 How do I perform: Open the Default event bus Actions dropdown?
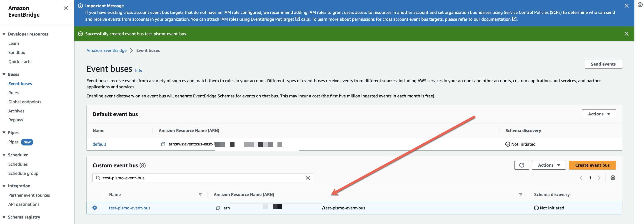(599, 114)
